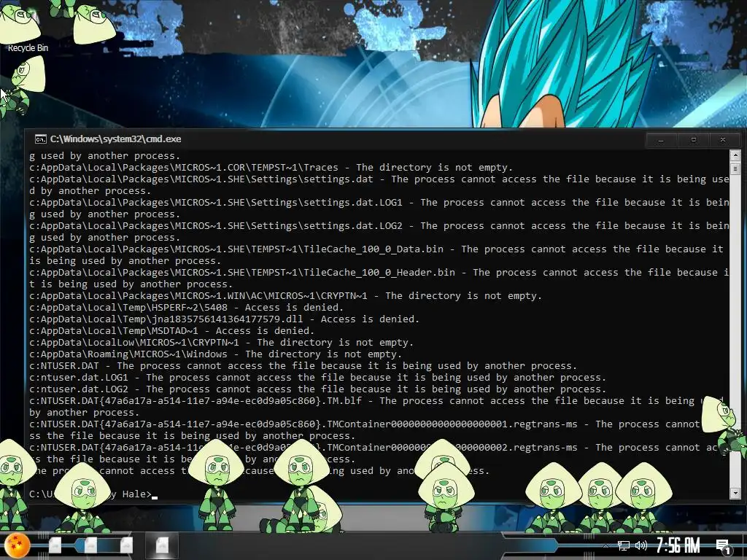The width and height of the screenshot is (747, 560).
Task: Click the Temp\MSDTAD~1 Access is denied line
Action: [171, 331]
